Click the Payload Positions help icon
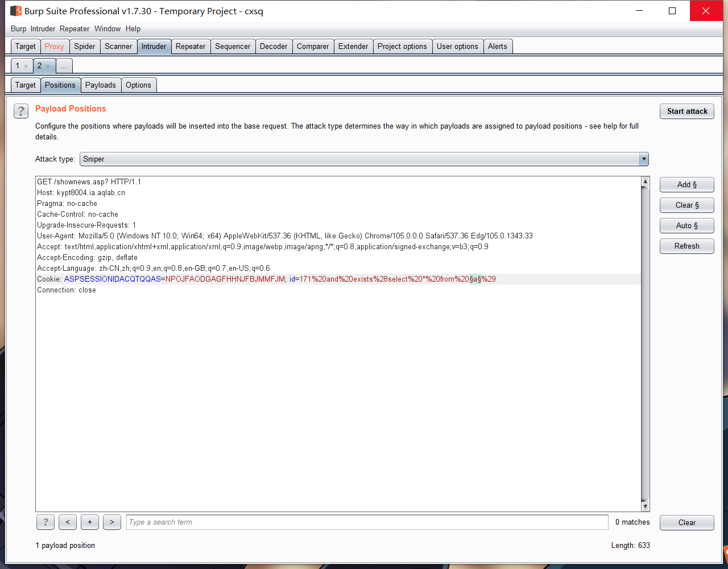The width and height of the screenshot is (728, 569). click(21, 112)
